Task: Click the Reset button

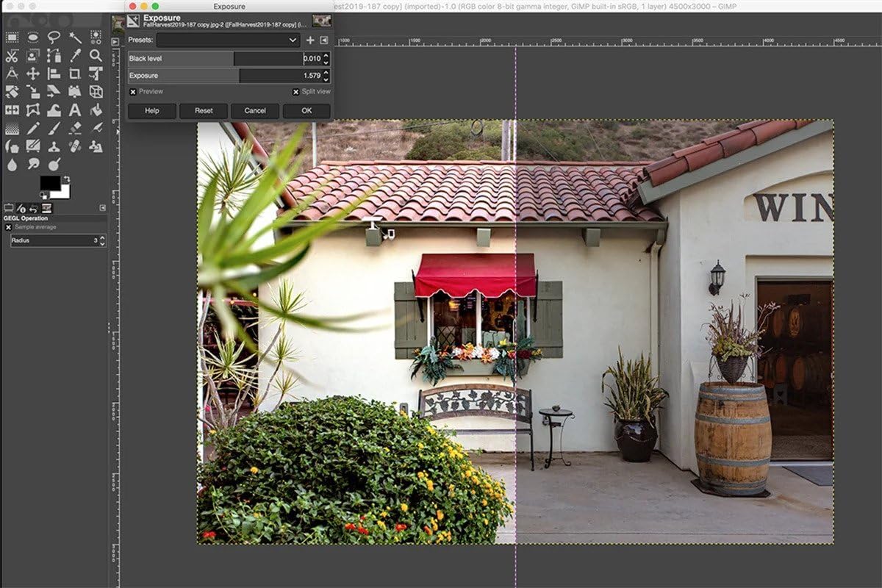Action: [204, 110]
